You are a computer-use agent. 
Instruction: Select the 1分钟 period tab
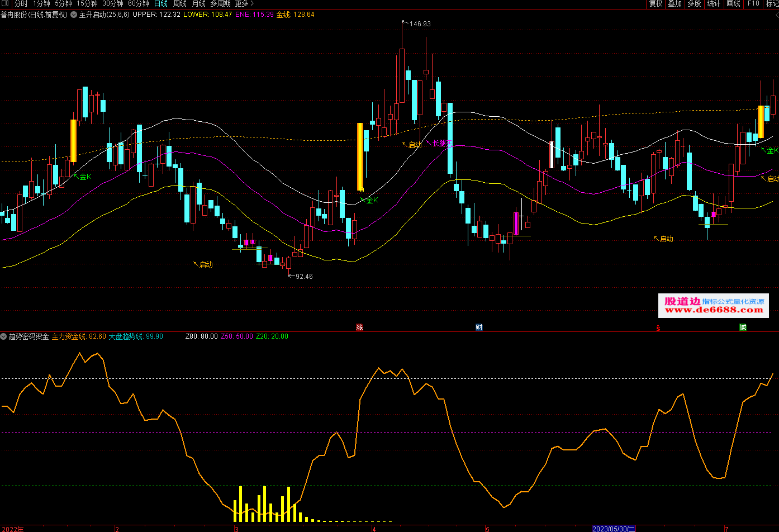click(x=41, y=4)
